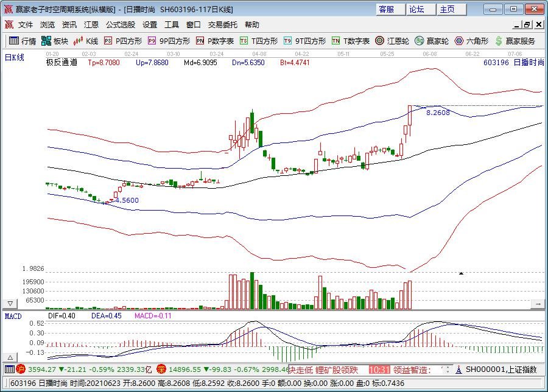Click the 主页 homepage button

tap(451, 9)
